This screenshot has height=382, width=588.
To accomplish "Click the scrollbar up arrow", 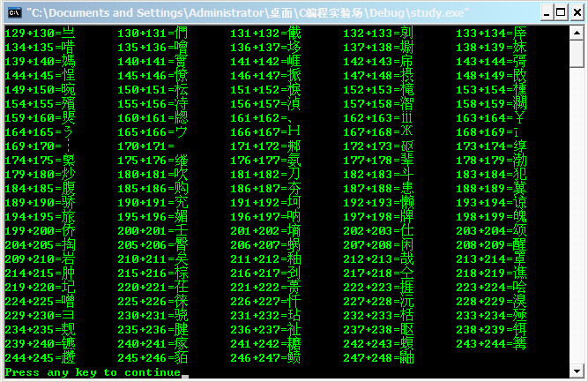I will point(576,33).
